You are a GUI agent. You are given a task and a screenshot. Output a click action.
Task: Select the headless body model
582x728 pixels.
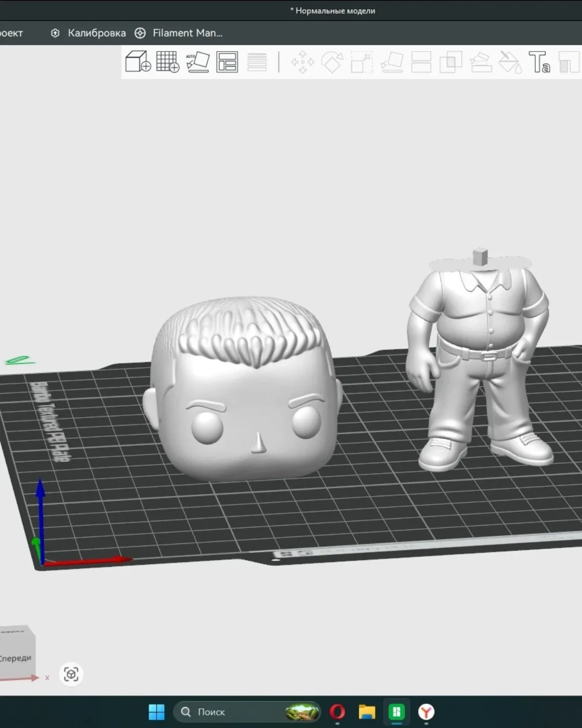480,360
